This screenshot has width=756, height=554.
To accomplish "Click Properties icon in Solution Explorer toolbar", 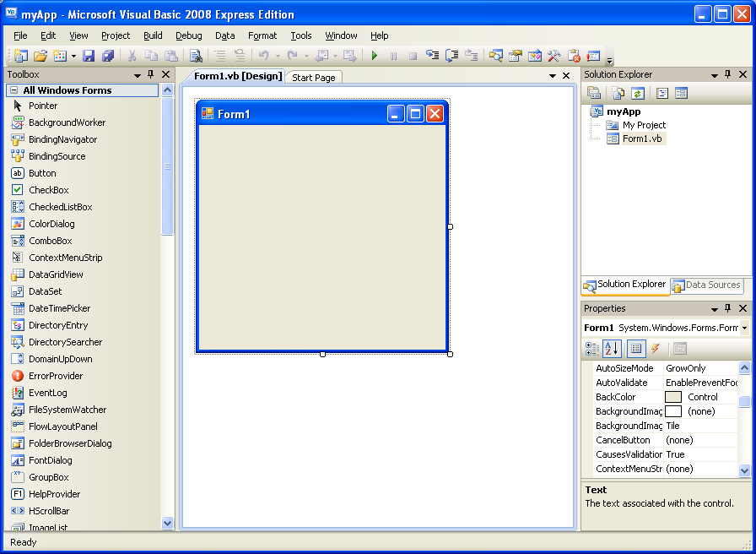I will click(x=593, y=93).
